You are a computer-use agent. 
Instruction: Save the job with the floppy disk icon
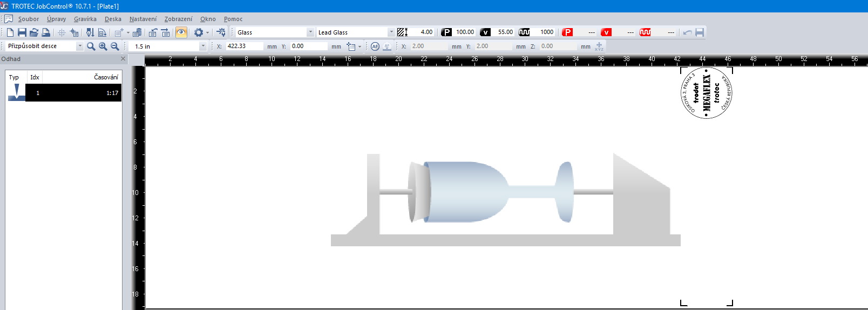tap(22, 32)
